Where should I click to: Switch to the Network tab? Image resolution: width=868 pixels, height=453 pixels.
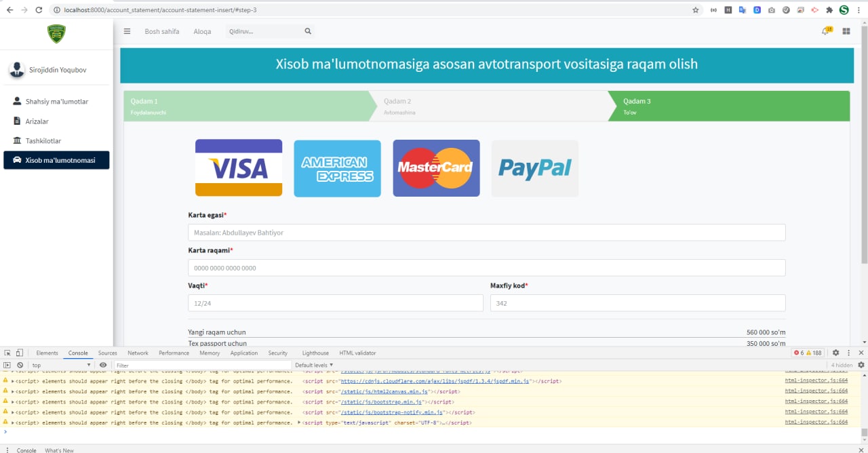[138, 353]
